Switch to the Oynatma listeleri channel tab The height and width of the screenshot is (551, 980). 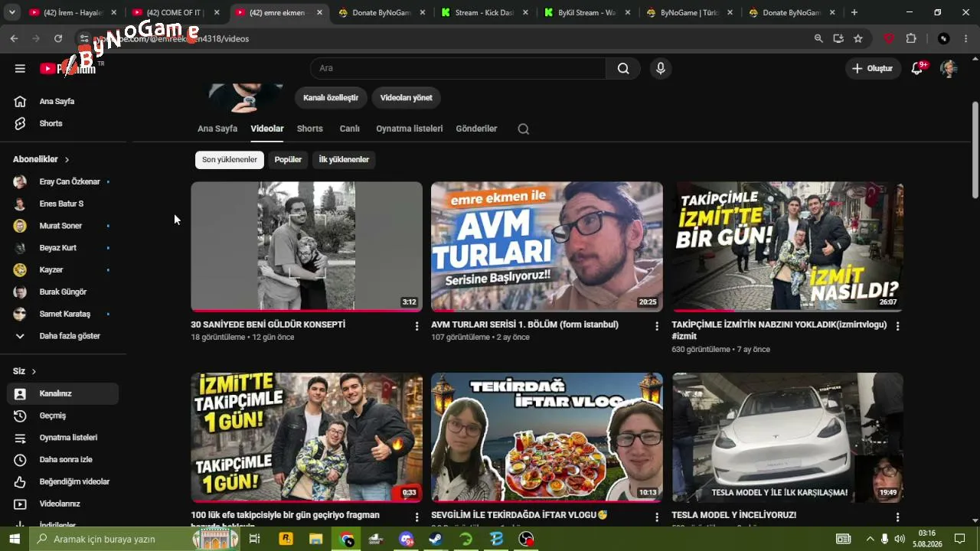tap(410, 129)
